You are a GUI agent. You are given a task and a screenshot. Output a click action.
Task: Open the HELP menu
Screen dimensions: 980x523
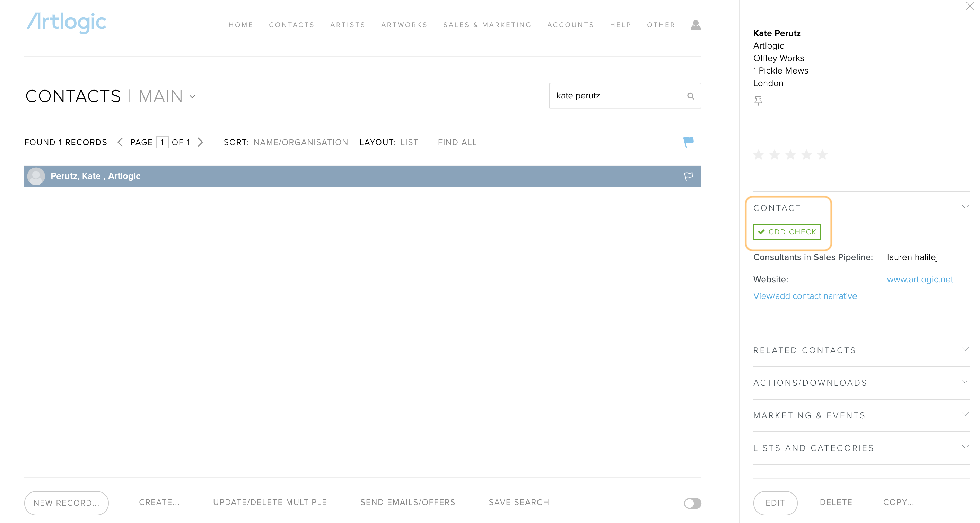(x=620, y=25)
